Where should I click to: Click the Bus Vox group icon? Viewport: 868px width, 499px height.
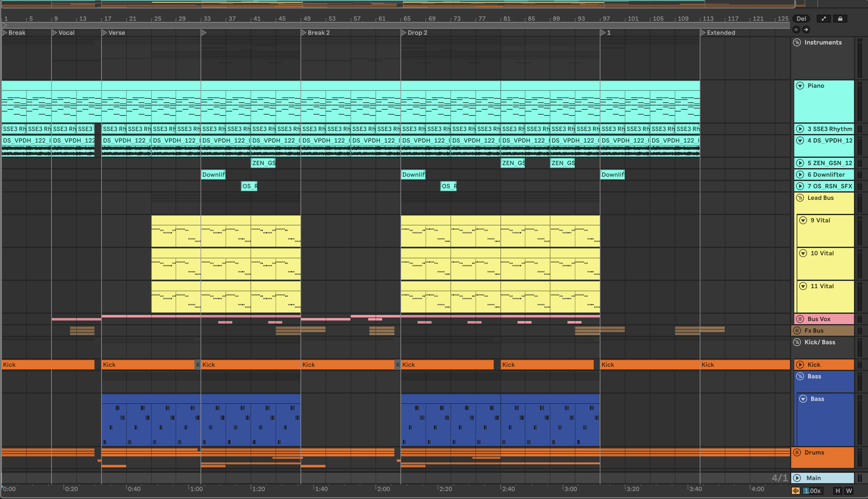coord(800,319)
